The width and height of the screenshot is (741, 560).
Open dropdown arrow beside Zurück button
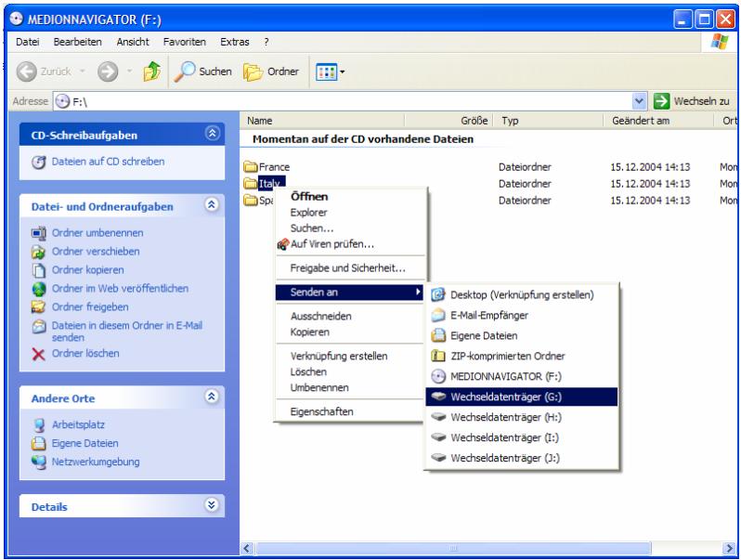click(x=83, y=72)
